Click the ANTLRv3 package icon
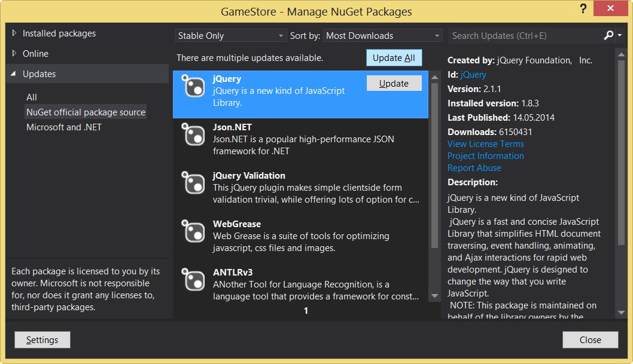 point(193,279)
